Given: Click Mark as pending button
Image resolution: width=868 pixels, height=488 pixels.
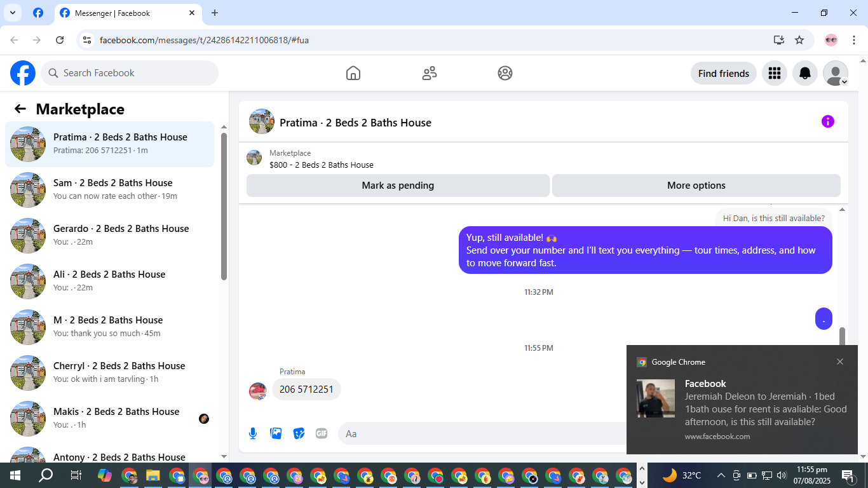Looking at the screenshot, I should [x=398, y=186].
